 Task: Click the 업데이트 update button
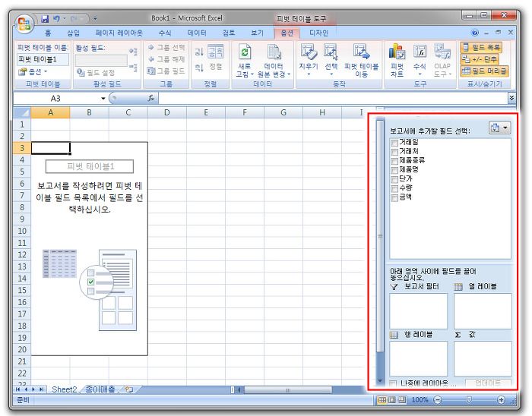tap(488, 383)
